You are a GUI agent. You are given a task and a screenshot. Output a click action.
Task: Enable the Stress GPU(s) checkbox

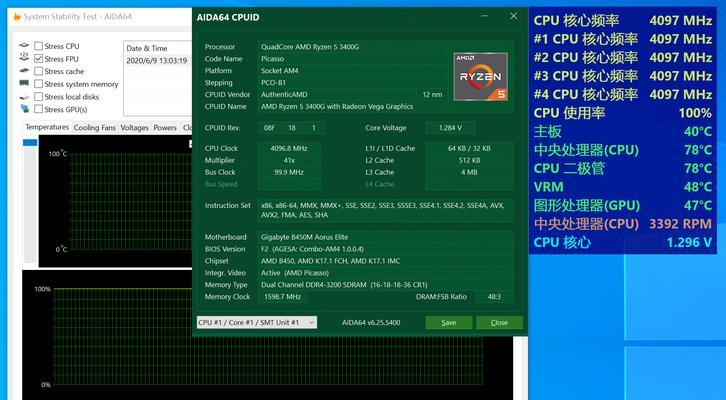coord(39,109)
